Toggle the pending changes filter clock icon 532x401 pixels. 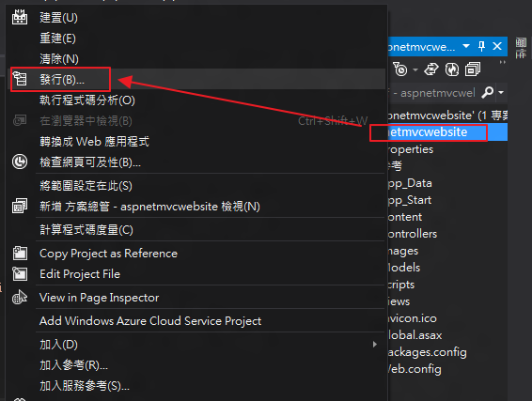(400, 69)
